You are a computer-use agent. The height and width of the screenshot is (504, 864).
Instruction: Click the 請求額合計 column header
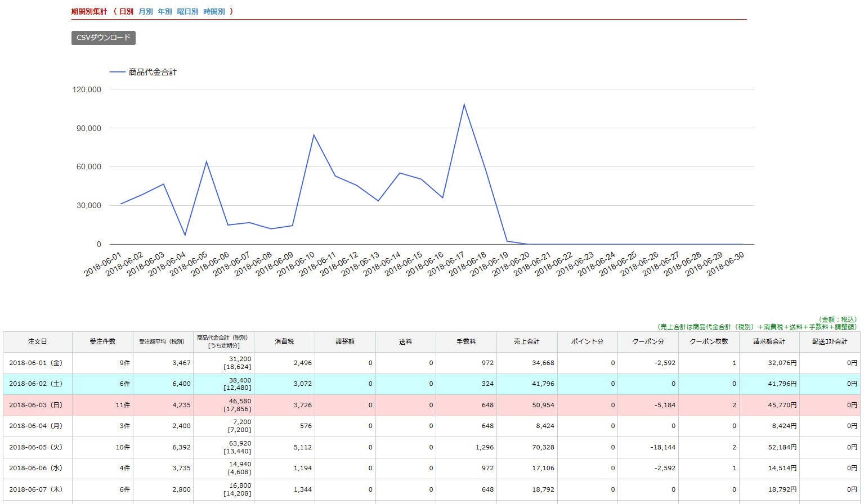pos(769,341)
